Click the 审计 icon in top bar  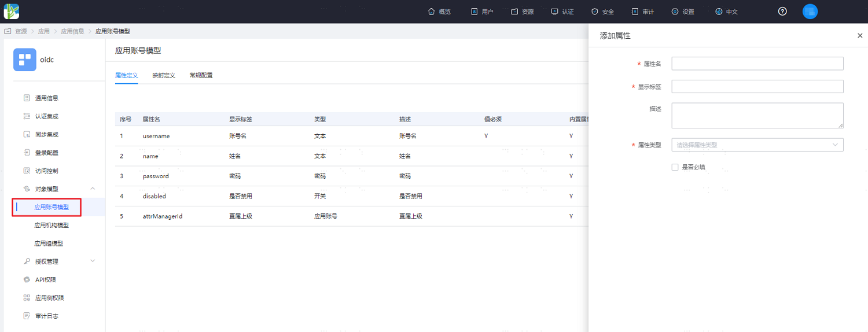click(635, 12)
